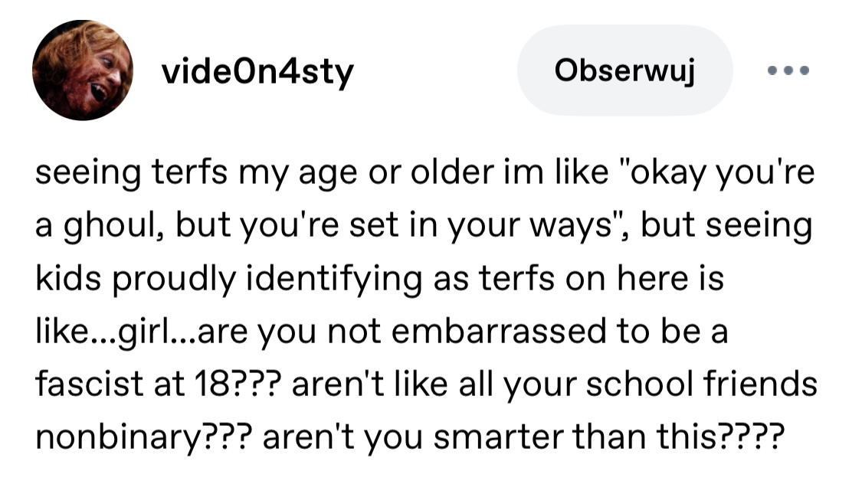Screen dimensions: 862x504
Task: Click the word "identifying" in the post
Action: pos(334,279)
